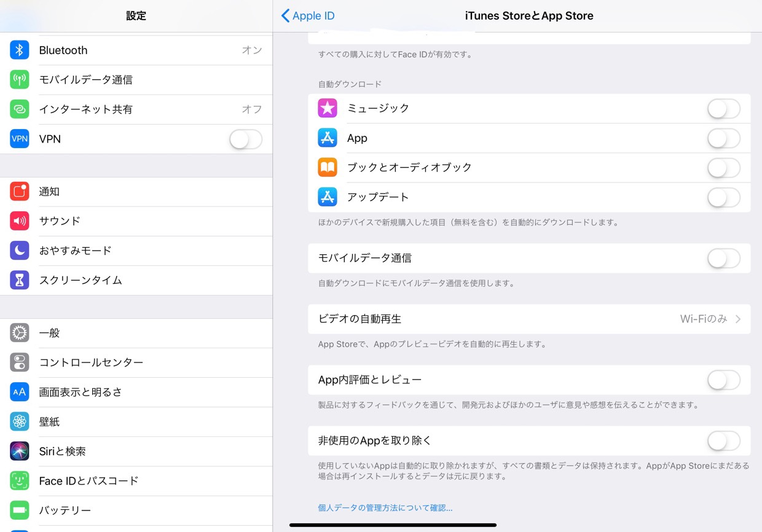Viewport: 762px width, 532px height.
Task: Enable ミュージック automatic downloads switch
Action: (724, 109)
